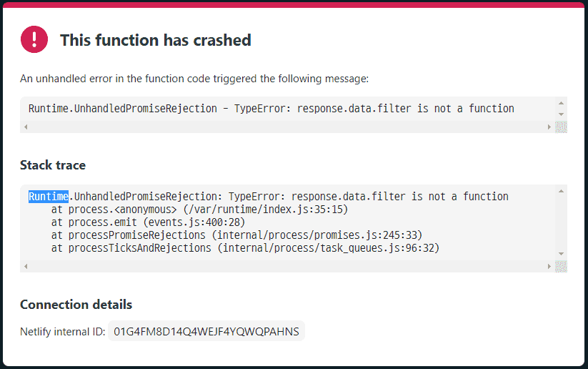Click inside the error message text box
The width and height of the screenshot is (588, 369).
pos(271,109)
